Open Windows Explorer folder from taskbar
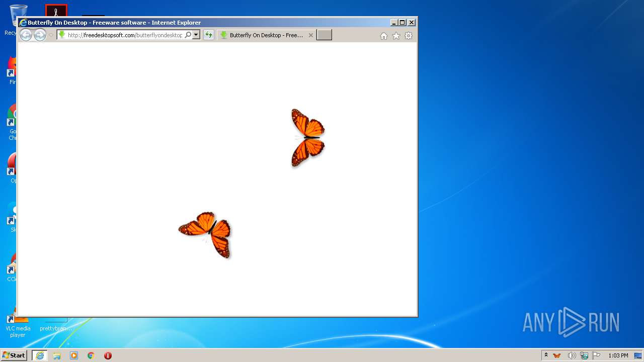Image resolution: width=644 pixels, height=362 pixels. 57,355
